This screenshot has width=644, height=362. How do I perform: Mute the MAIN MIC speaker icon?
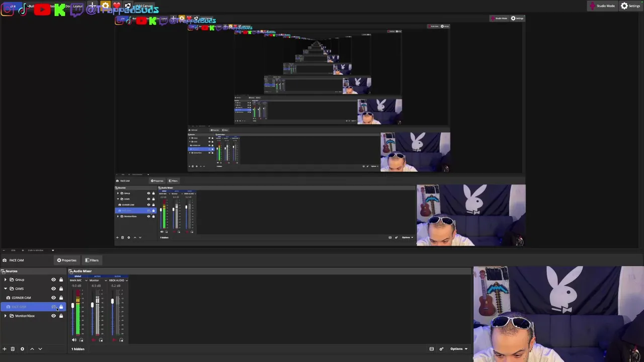(x=74, y=340)
